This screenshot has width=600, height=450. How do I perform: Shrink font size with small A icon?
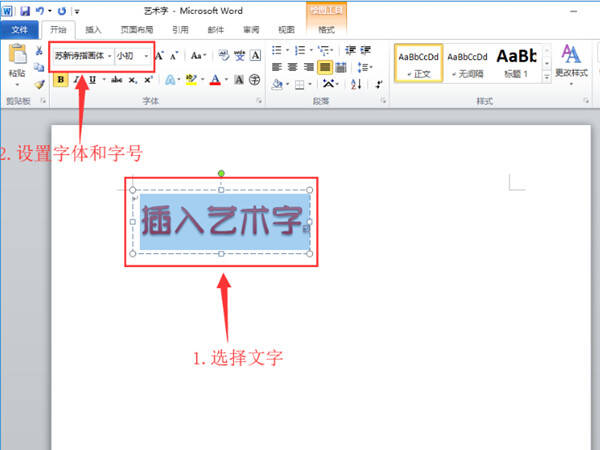pos(174,56)
